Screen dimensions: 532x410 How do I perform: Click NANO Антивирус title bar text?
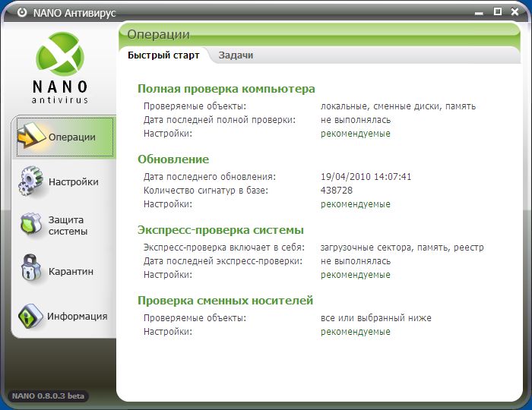(x=74, y=13)
